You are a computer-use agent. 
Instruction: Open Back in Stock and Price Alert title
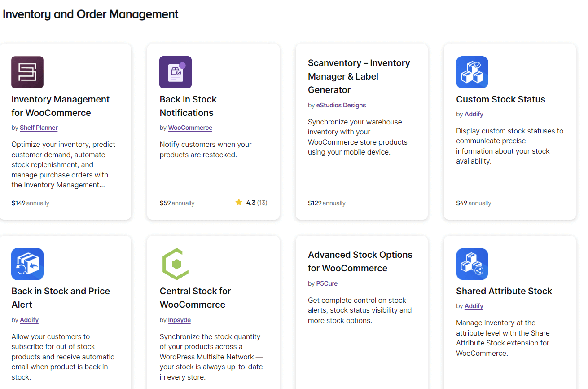(61, 298)
